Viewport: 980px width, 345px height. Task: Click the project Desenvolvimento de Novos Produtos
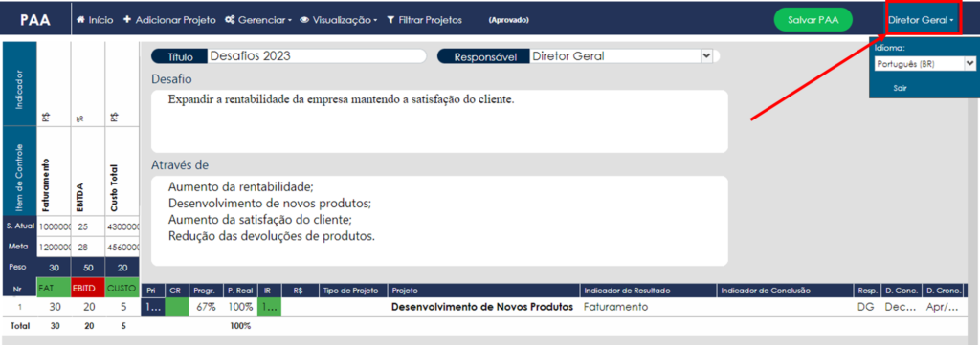482,307
